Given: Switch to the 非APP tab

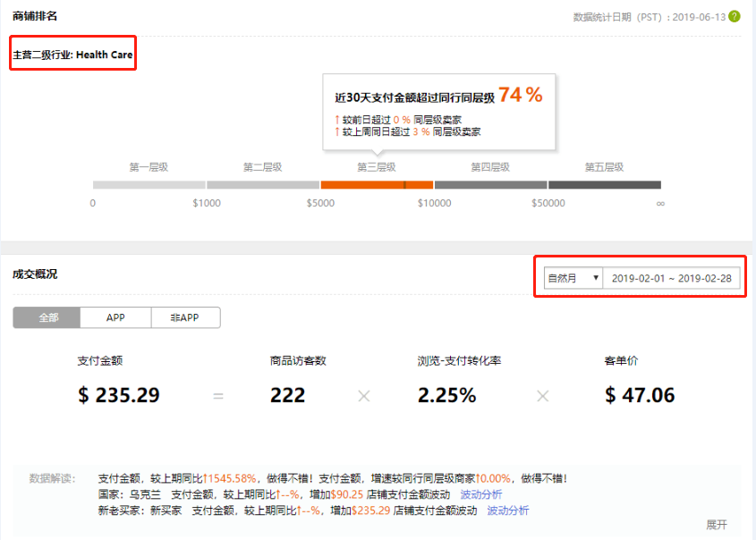Looking at the screenshot, I should point(185,317).
